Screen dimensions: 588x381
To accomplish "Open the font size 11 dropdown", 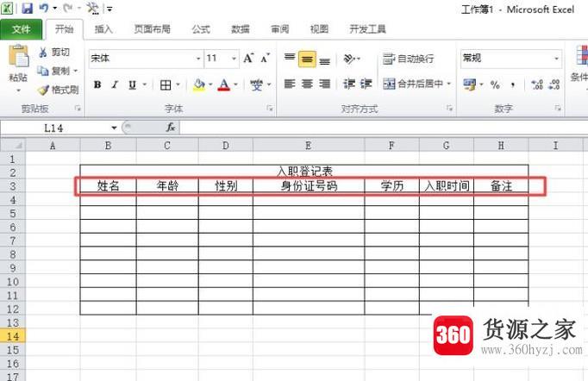I will [234, 59].
